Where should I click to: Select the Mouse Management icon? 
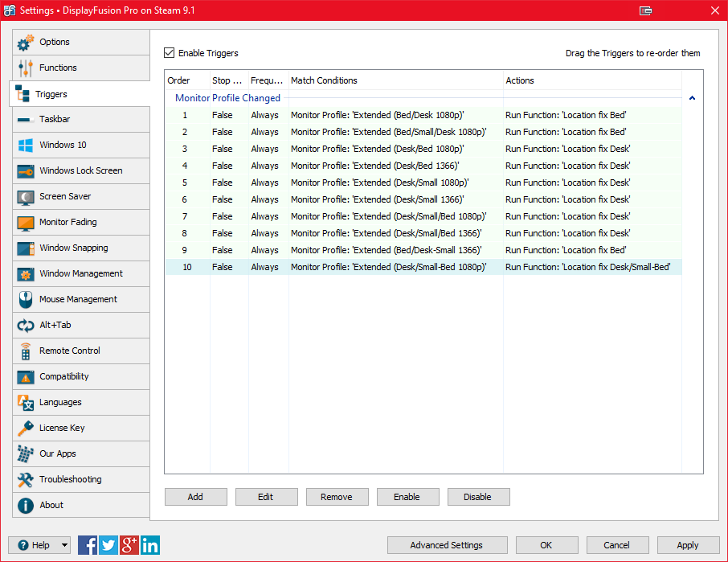(x=26, y=300)
